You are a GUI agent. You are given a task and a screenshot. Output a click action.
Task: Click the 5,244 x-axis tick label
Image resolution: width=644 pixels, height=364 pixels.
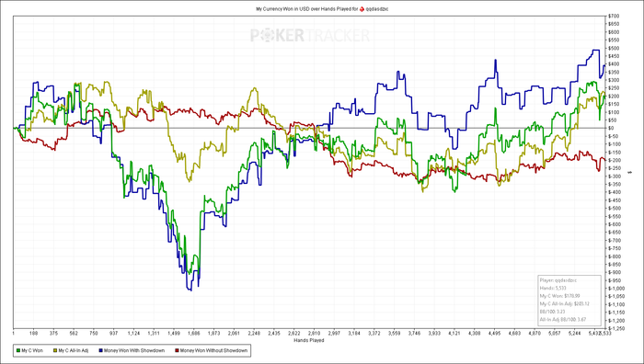coord(574,334)
